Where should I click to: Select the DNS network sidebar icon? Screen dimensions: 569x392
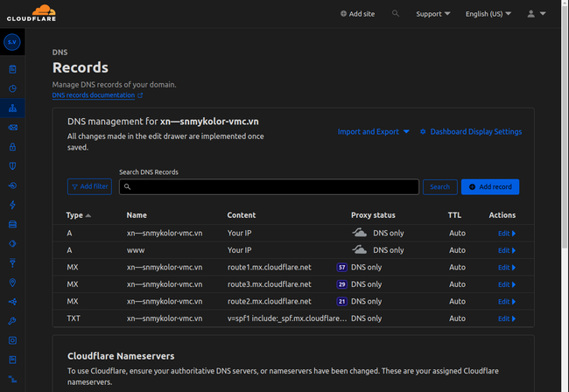pos(12,108)
